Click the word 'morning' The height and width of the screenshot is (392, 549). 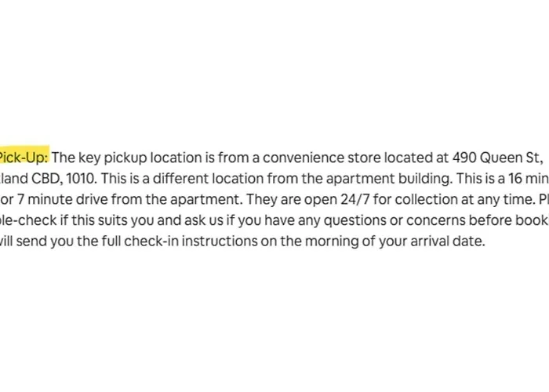pyautogui.click(x=332, y=241)
